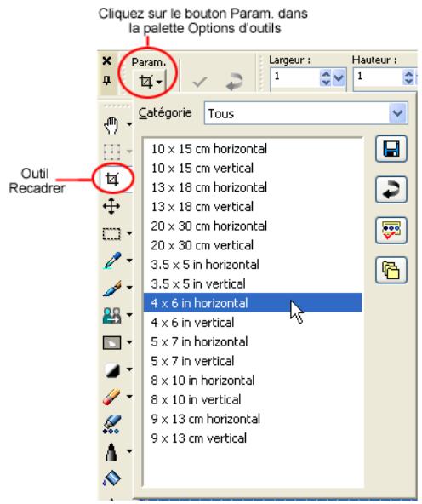Select preset 10 x 15 cm horizontal
Screen dimensions: 422x504
pos(253,149)
